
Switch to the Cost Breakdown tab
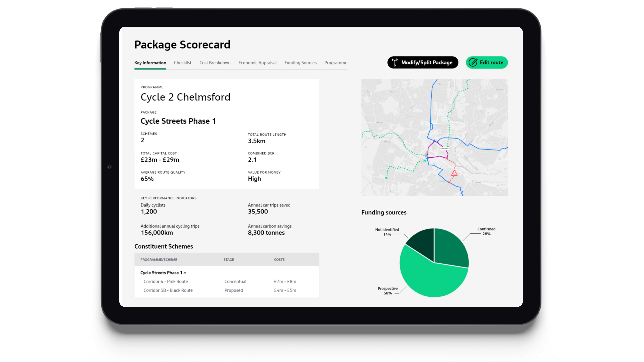coord(215,63)
